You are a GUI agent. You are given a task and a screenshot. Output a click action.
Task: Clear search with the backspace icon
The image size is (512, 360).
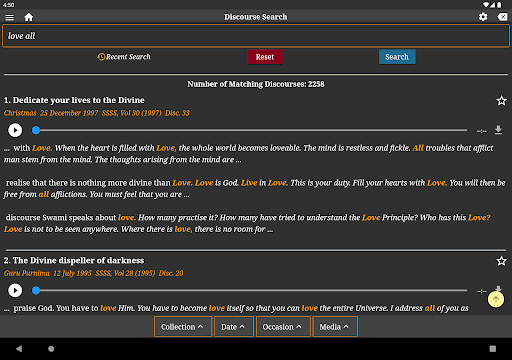point(502,17)
